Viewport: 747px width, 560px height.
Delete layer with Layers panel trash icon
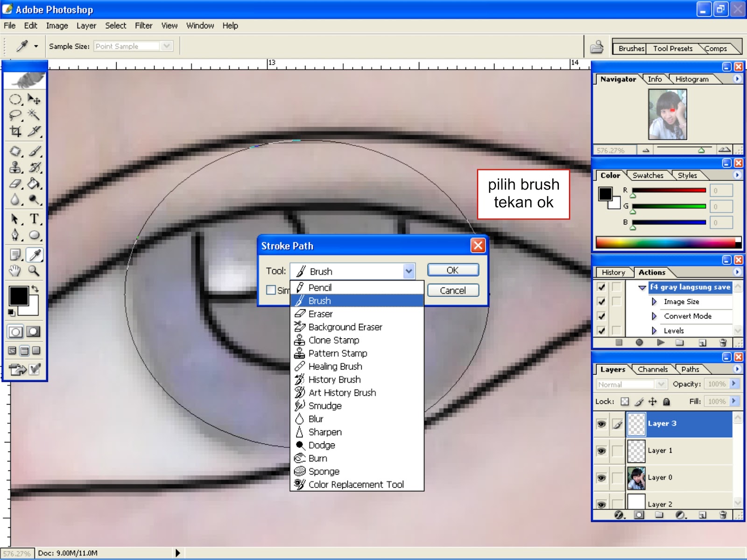723,515
